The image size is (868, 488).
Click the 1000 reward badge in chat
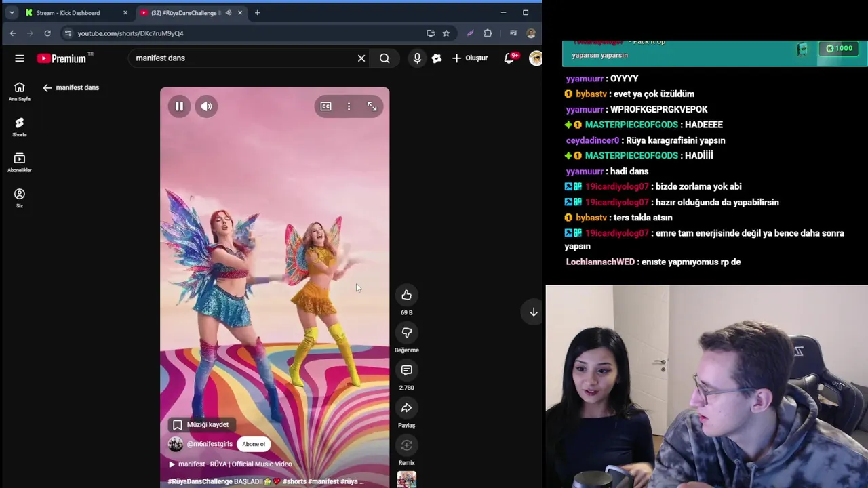[839, 49]
